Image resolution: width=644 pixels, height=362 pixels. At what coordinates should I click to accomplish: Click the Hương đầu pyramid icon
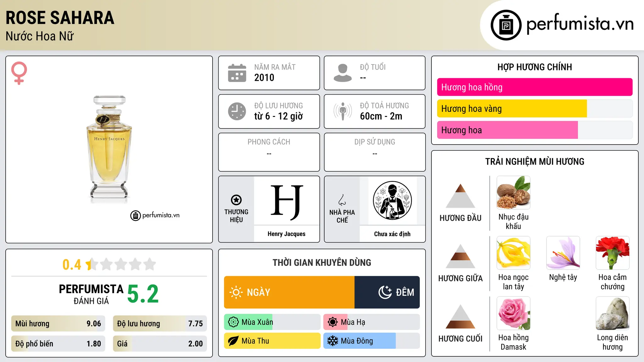click(x=460, y=196)
